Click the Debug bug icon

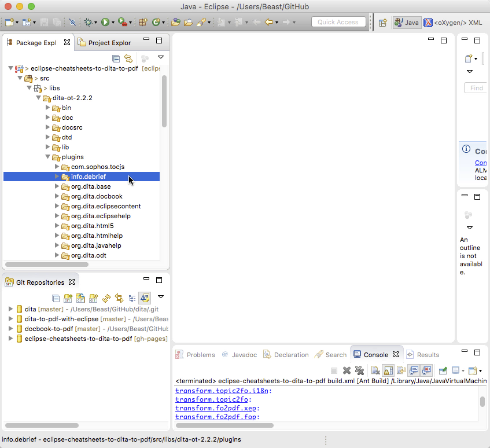[89, 22]
